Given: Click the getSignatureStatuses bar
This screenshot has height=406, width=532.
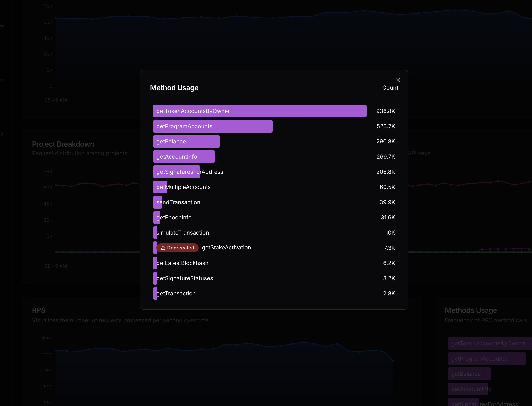Looking at the screenshot, I should 155,278.
